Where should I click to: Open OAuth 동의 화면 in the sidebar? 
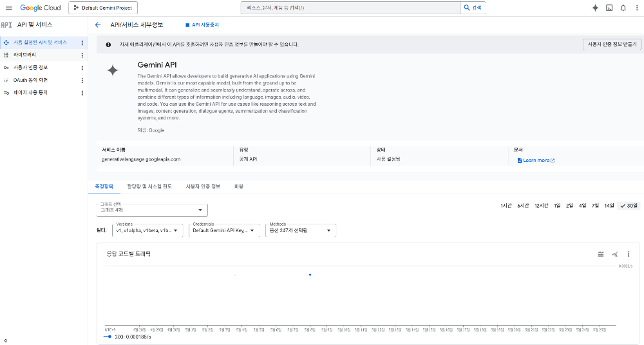pyautogui.click(x=30, y=80)
